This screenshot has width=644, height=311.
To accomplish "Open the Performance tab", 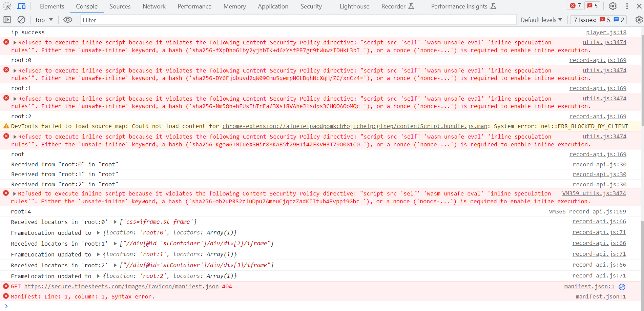I will (194, 6).
